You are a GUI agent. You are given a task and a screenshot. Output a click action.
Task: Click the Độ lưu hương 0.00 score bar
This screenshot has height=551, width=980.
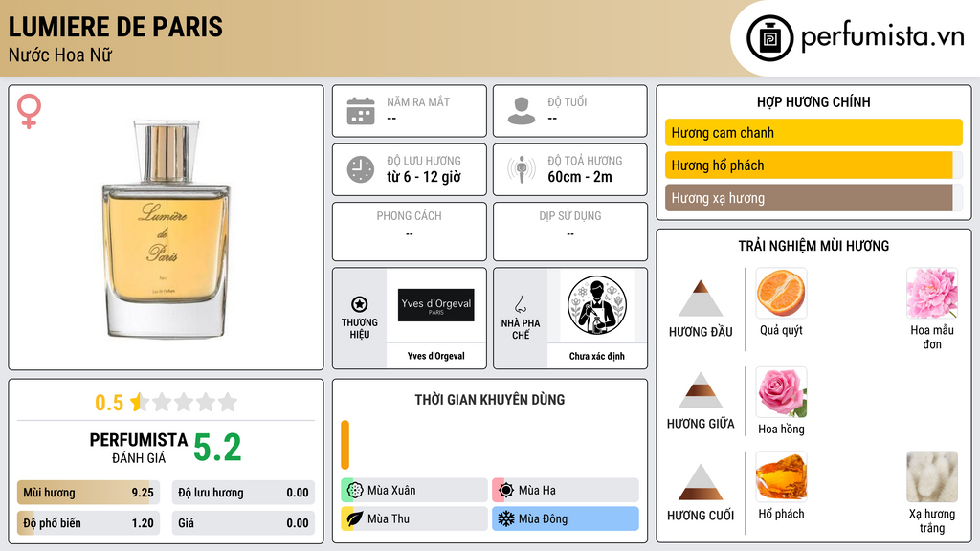pos(243,493)
